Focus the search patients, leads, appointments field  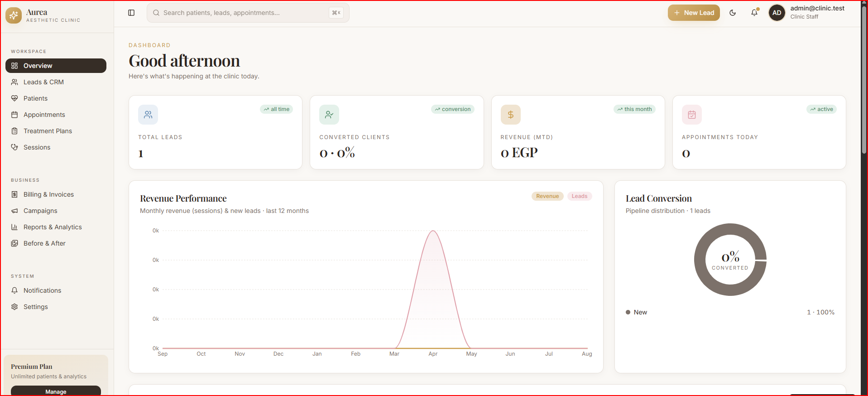point(248,13)
